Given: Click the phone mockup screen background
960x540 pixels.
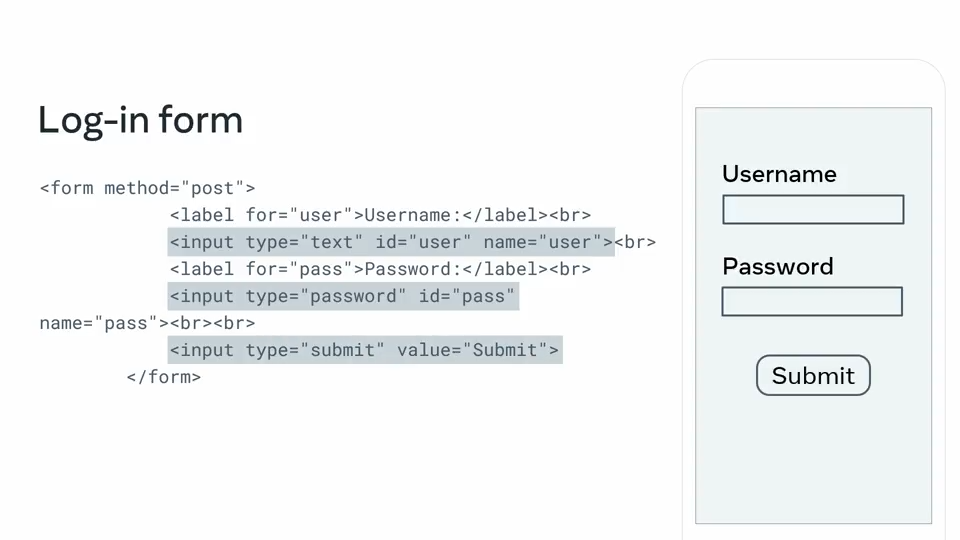Looking at the screenshot, I should pos(813,459).
